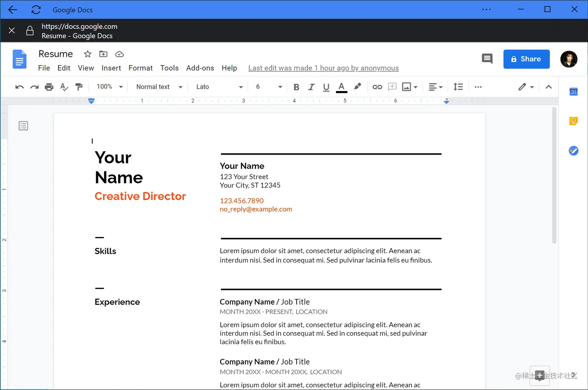Open the Explore button at bottom right
This screenshot has width=588, height=390.
pos(540,376)
